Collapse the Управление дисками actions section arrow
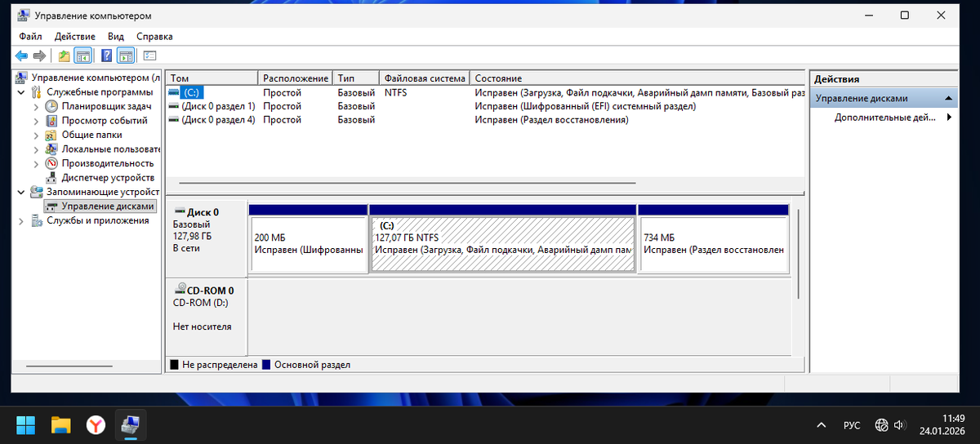 (948, 98)
